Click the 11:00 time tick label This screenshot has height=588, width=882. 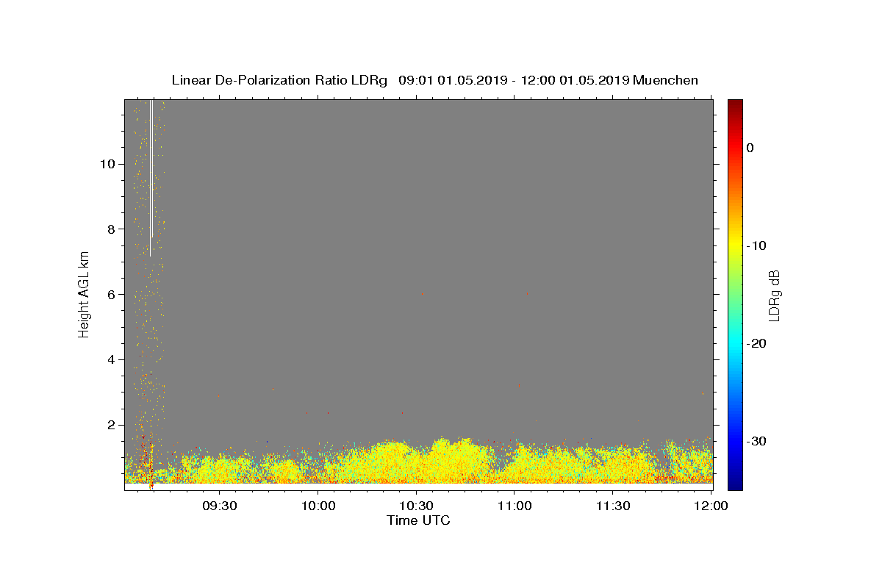[514, 506]
